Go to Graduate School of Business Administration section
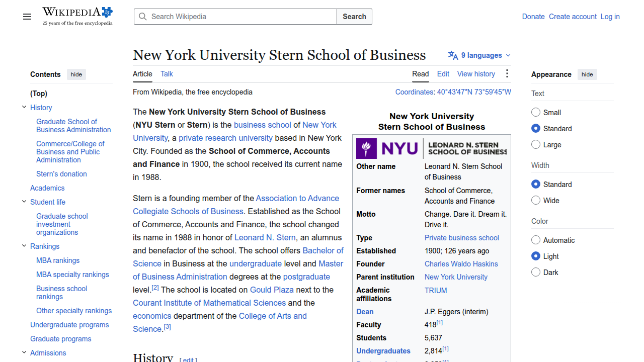This screenshot has width=644, height=362. [73, 126]
